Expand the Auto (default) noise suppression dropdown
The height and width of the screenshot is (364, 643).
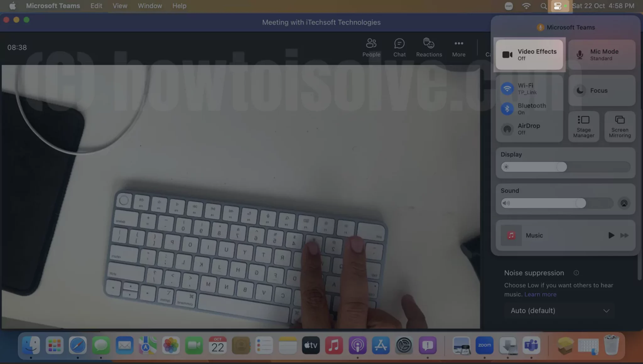coord(559,311)
